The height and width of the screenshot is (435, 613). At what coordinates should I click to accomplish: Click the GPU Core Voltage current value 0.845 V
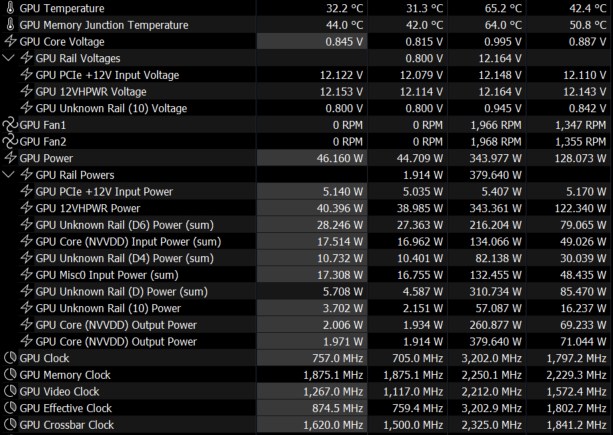[344, 42]
